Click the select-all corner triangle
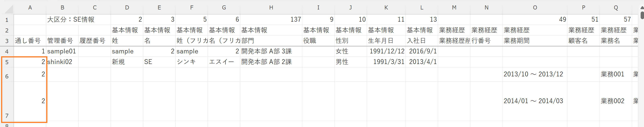Image resolution: width=644 pixels, height=127 pixels. pyautogui.click(x=9, y=9)
